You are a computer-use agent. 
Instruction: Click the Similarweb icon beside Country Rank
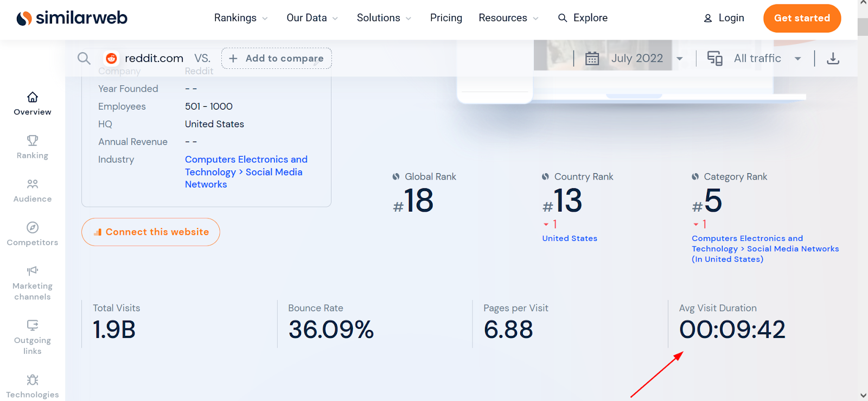545,176
